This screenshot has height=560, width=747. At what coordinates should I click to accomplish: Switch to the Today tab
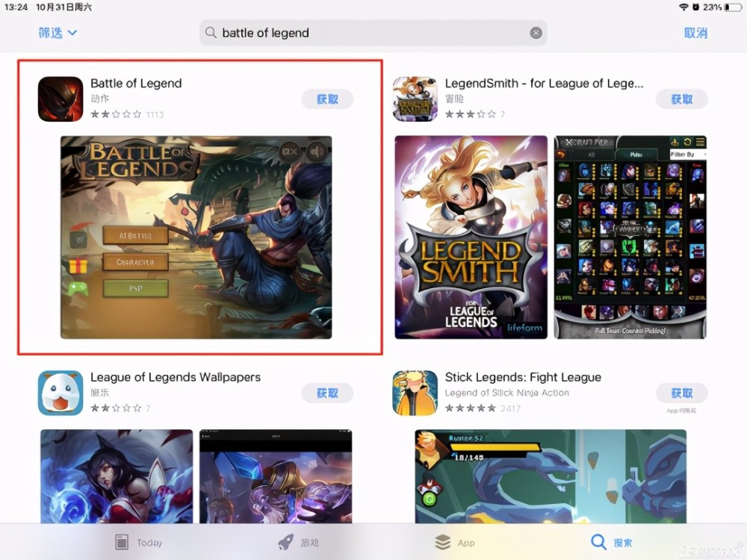coord(139,542)
